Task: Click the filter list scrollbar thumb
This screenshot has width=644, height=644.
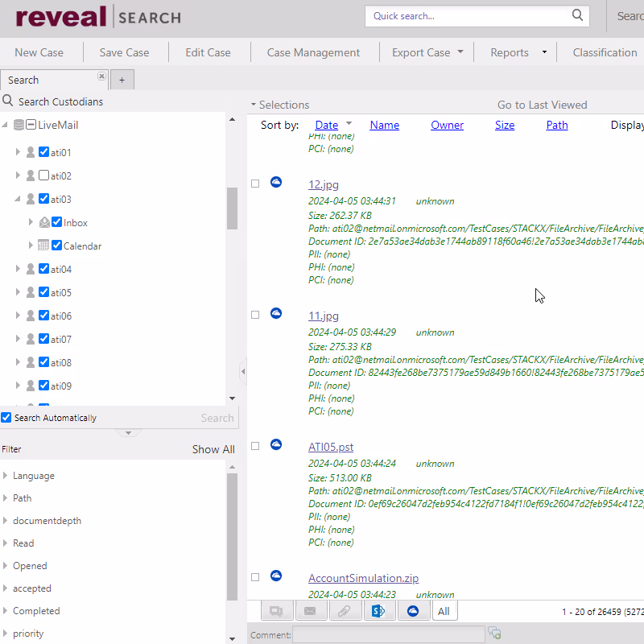Action: [x=232, y=537]
